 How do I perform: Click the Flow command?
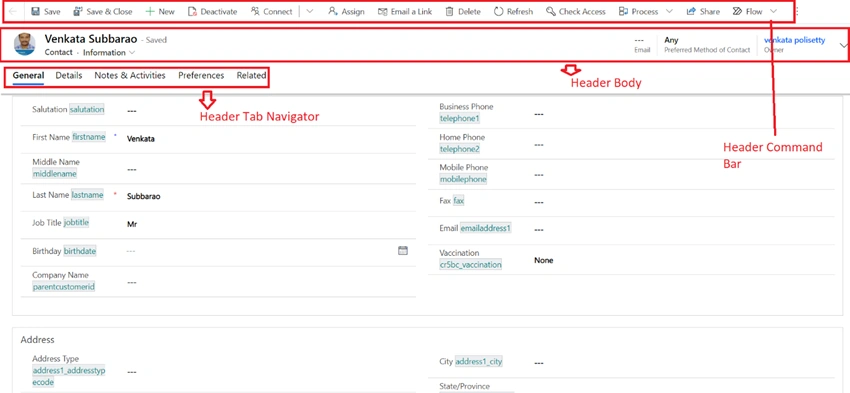(748, 11)
